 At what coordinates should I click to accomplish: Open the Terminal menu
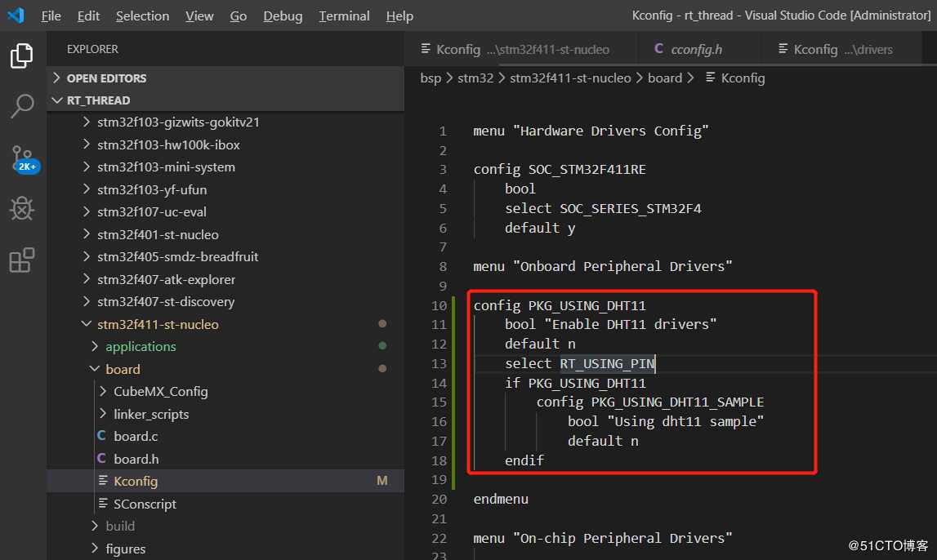pos(344,16)
